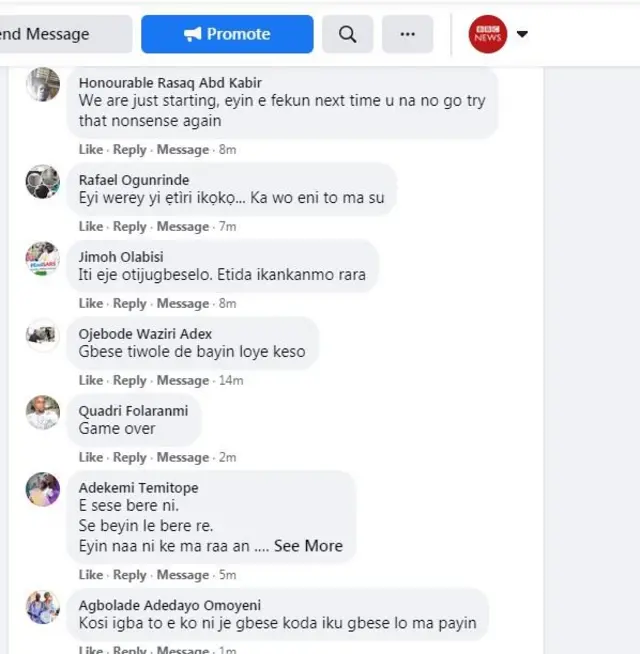Click the 5m timestamp on Adekemi's comment
This screenshot has height=654, width=640.
pos(227,575)
